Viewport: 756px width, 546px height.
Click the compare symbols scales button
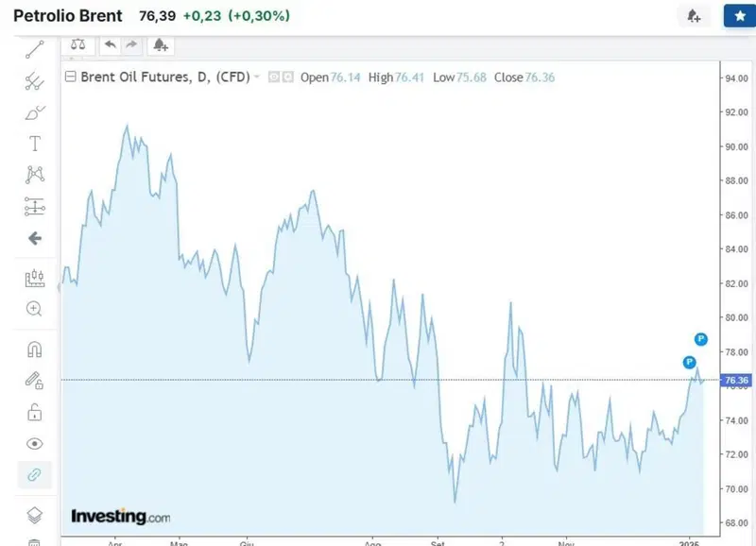(78, 45)
